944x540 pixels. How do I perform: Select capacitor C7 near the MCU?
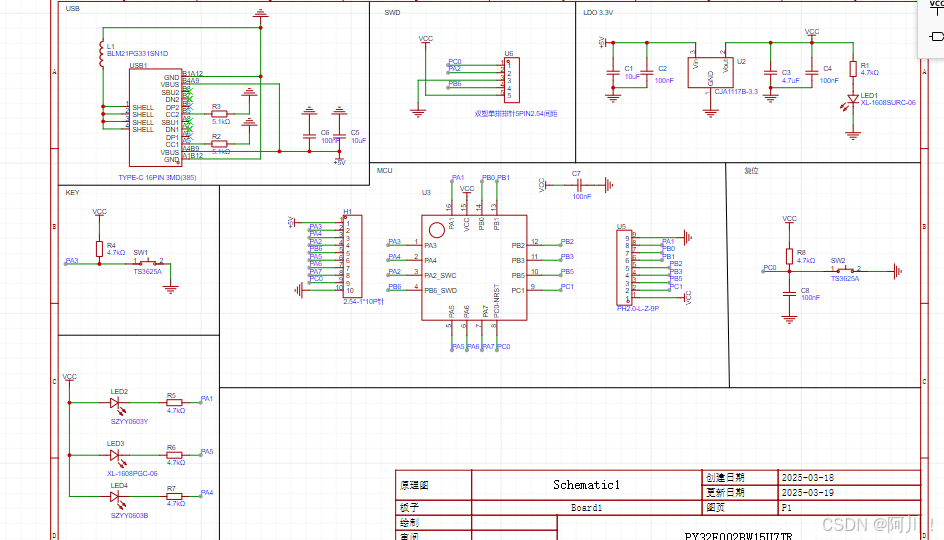[x=578, y=185]
